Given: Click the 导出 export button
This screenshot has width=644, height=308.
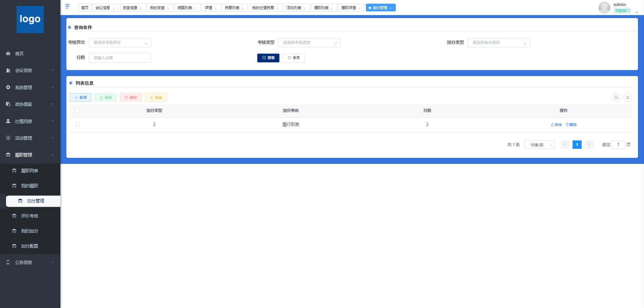Looking at the screenshot, I should tap(156, 98).
